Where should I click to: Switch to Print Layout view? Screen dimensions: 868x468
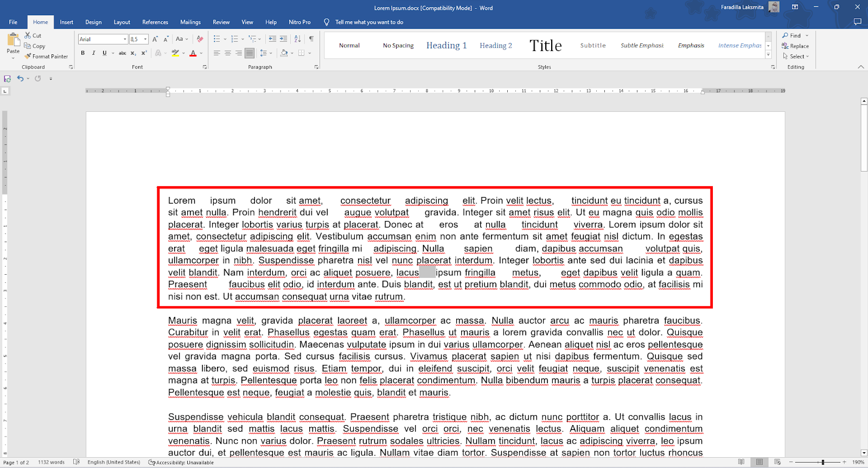(x=759, y=462)
